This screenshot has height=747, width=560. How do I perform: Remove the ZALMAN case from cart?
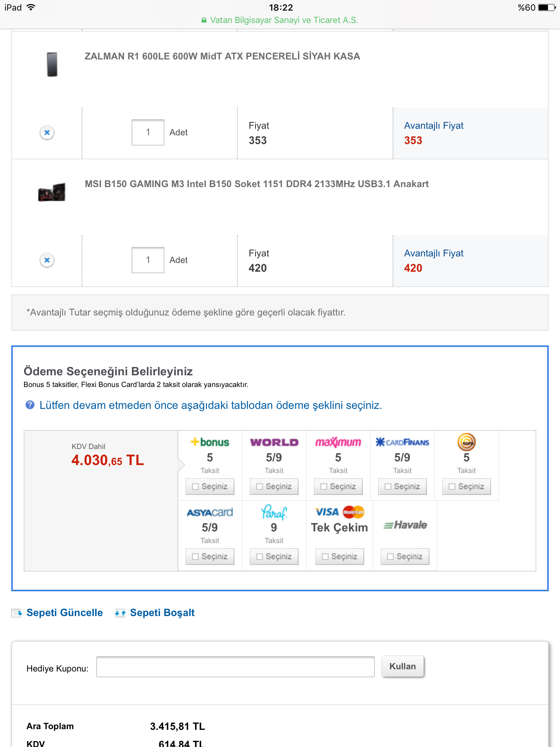click(47, 132)
